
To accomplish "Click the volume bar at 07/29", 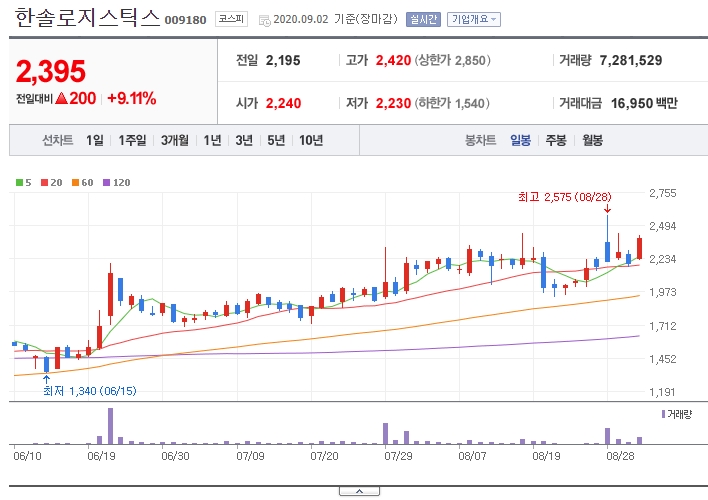I will [386, 434].
